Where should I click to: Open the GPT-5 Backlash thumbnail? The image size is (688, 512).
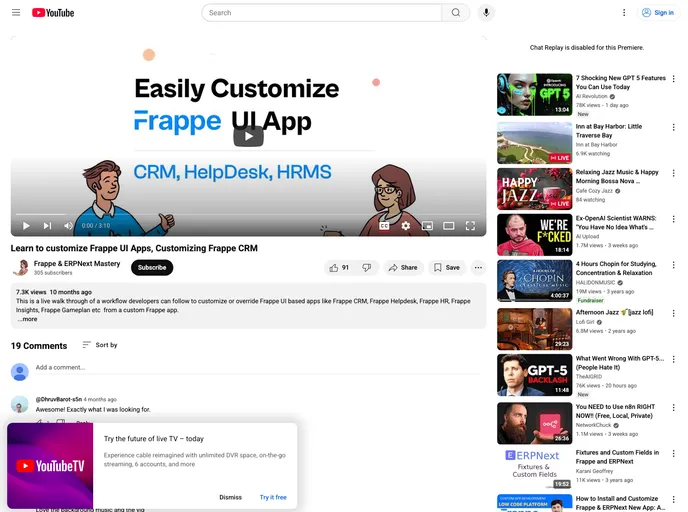click(534, 375)
